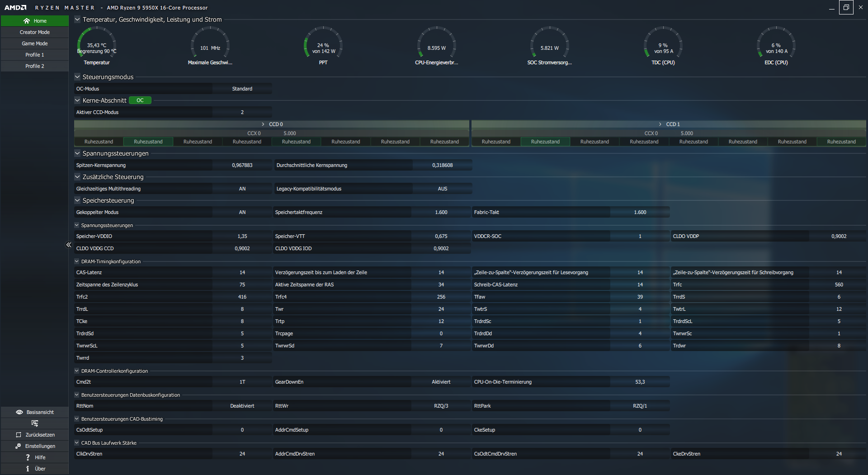Click the GearDownEn value Aktiviert
The height and width of the screenshot is (475, 868).
(x=441, y=382)
